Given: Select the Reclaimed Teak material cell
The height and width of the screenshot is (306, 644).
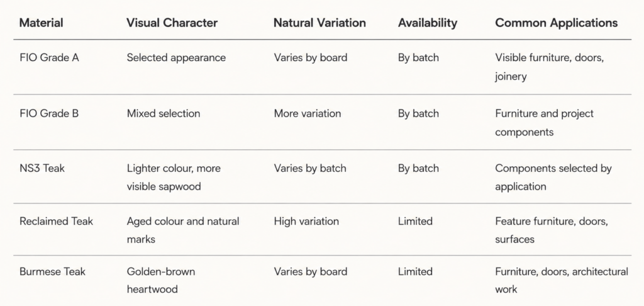Looking at the screenshot, I should [x=56, y=221].
